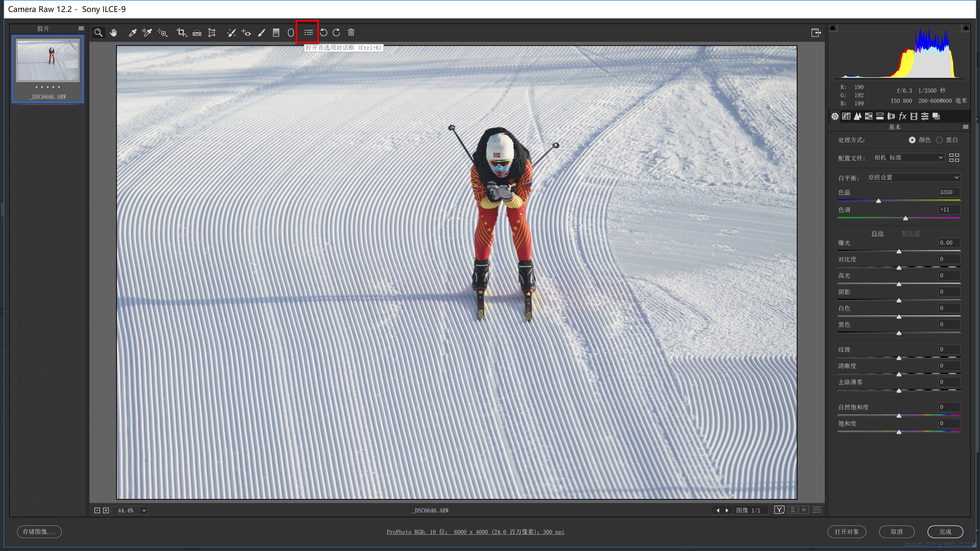Zoom in with the plus button
Image resolution: width=980 pixels, height=551 pixels.
(106, 510)
